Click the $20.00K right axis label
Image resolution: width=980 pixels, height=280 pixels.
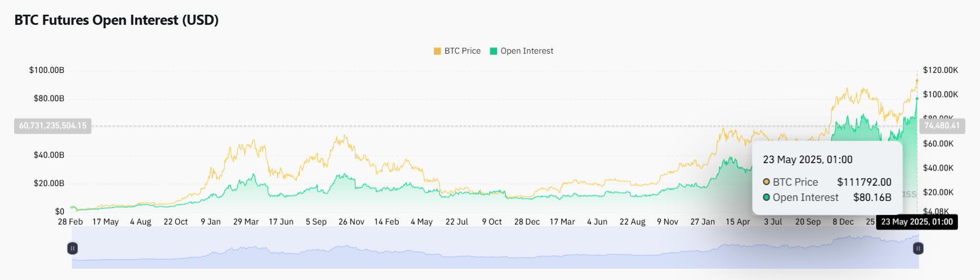tap(938, 192)
